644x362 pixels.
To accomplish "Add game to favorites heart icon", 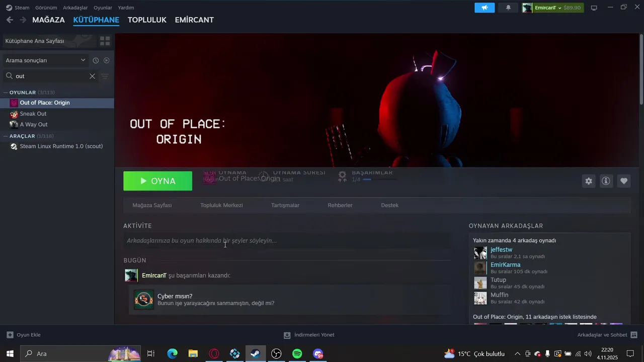I will (x=624, y=181).
